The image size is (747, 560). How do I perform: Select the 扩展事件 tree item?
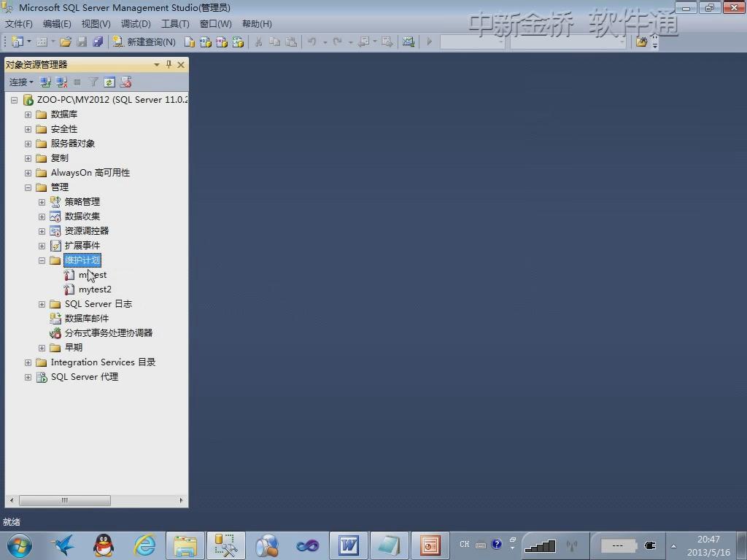[82, 246]
